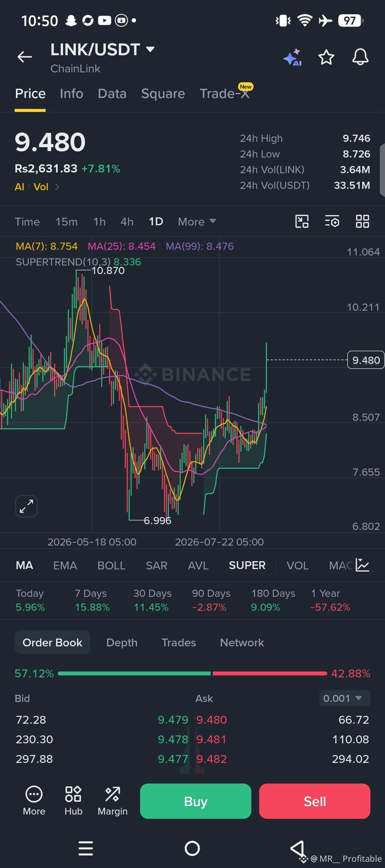Tap the back arrow icon

pyautogui.click(x=25, y=57)
